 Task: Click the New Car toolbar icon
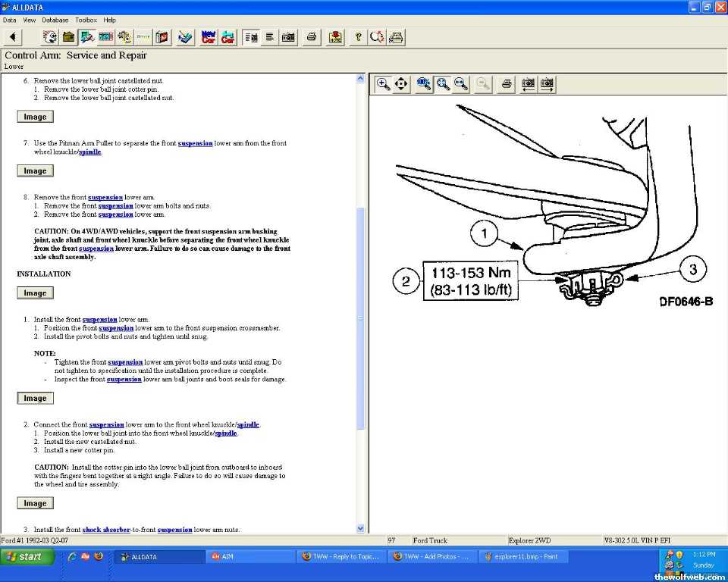(209, 36)
